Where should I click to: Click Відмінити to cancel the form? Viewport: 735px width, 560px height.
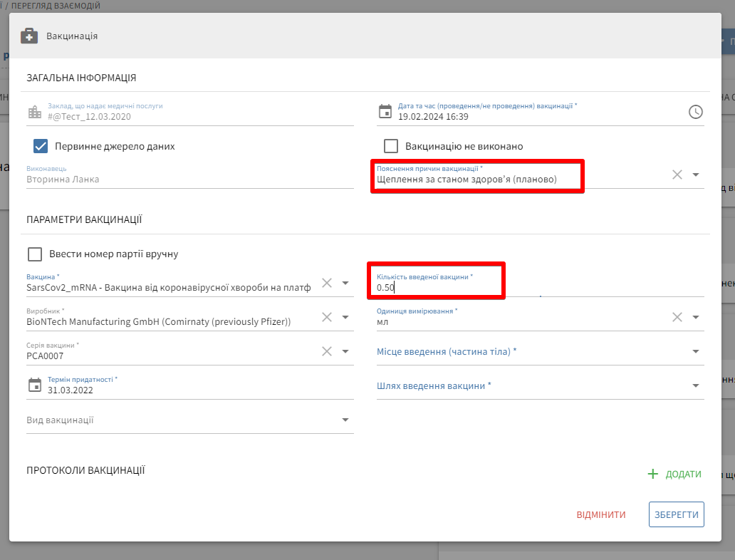tap(601, 514)
